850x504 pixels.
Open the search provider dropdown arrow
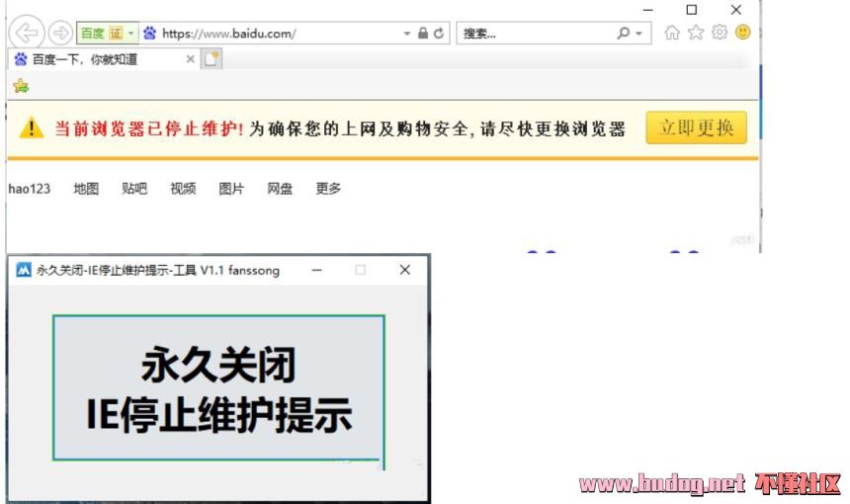639,34
